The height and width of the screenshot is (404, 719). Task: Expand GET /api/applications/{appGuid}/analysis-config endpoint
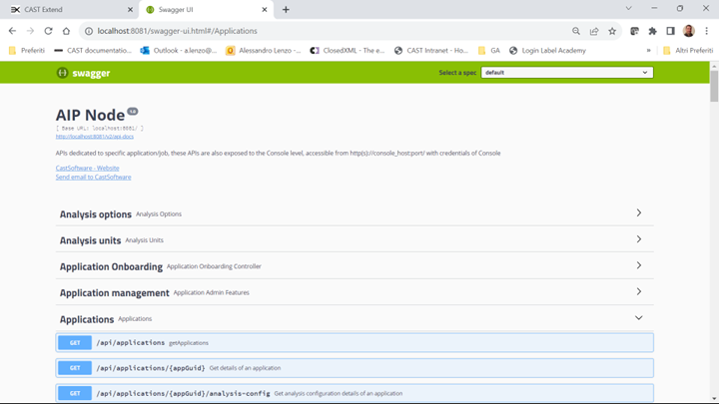354,393
